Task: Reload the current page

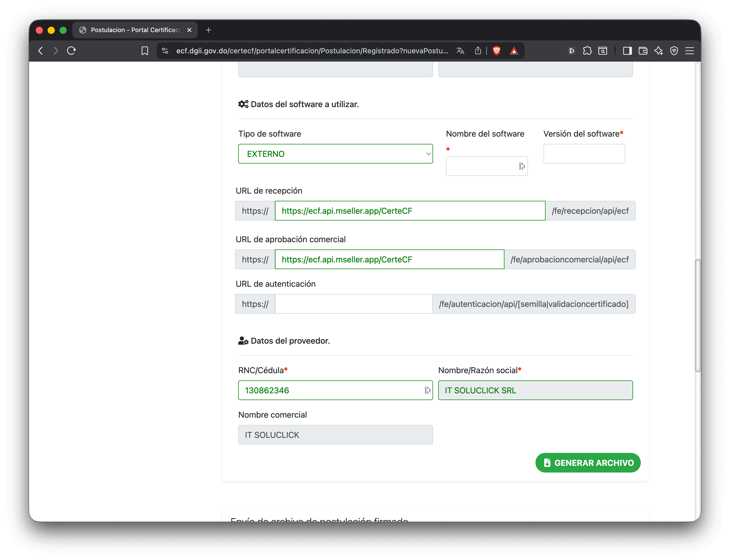Action: (71, 51)
